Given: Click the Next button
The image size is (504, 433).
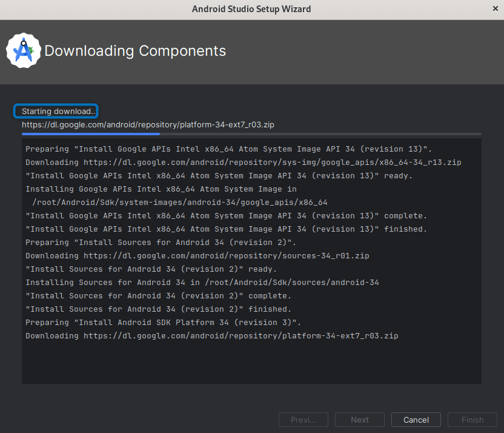Looking at the screenshot, I should coord(359,419).
